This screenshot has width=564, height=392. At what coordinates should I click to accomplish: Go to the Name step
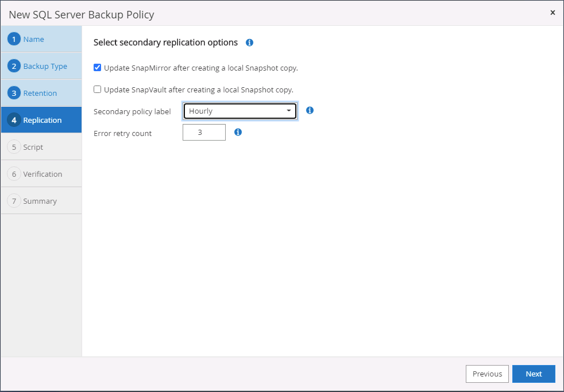pos(34,39)
